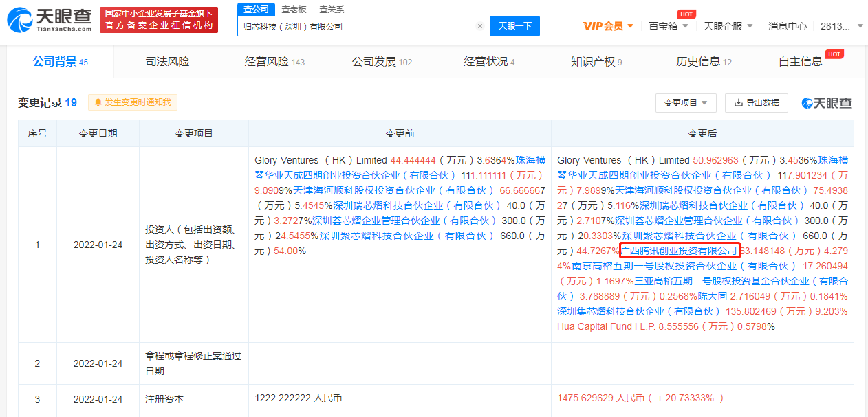Open the VIP member dropdown
The width and height of the screenshot is (868, 417).
(609, 26)
